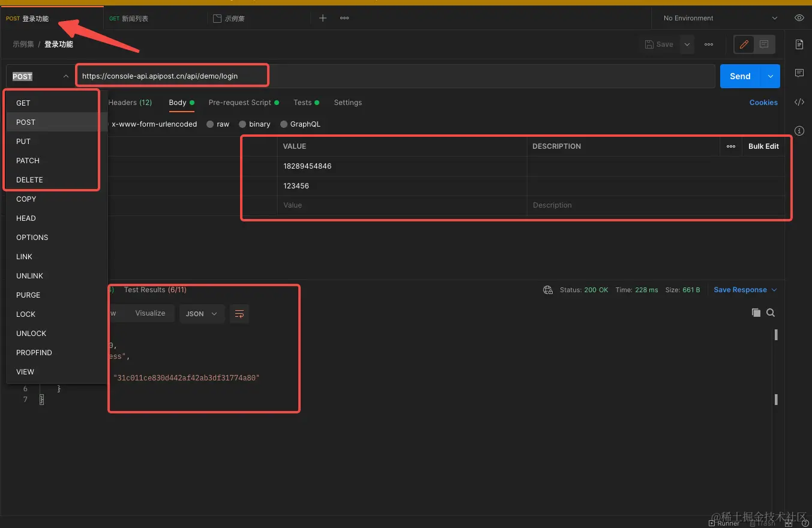
Task: Click Bulk Edit in params table
Action: click(x=763, y=146)
